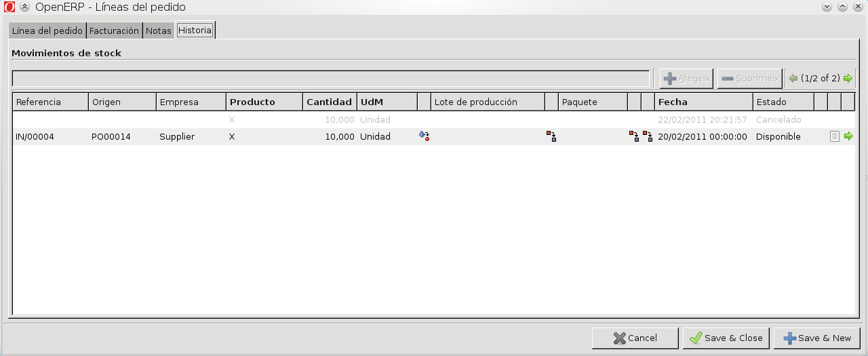The width and height of the screenshot is (868, 356).
Task: Go to the previous record with the grey arrow
Action: coord(793,79)
